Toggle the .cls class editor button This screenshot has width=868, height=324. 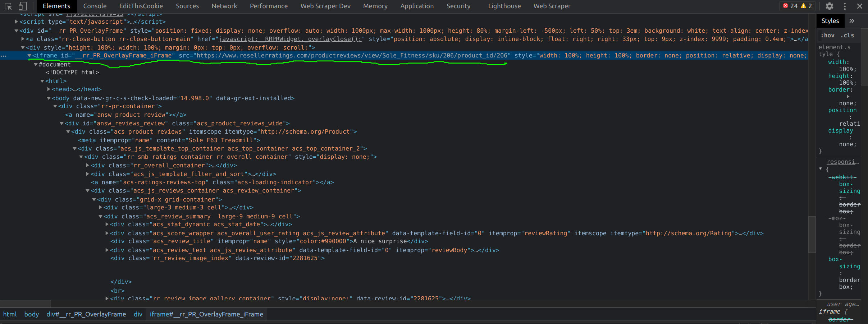coord(847,35)
